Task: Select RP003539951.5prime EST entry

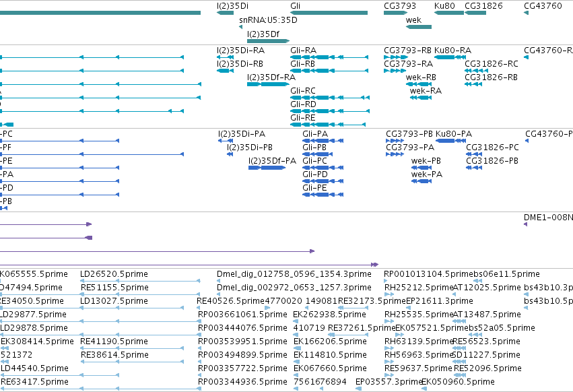Action: [242, 341]
